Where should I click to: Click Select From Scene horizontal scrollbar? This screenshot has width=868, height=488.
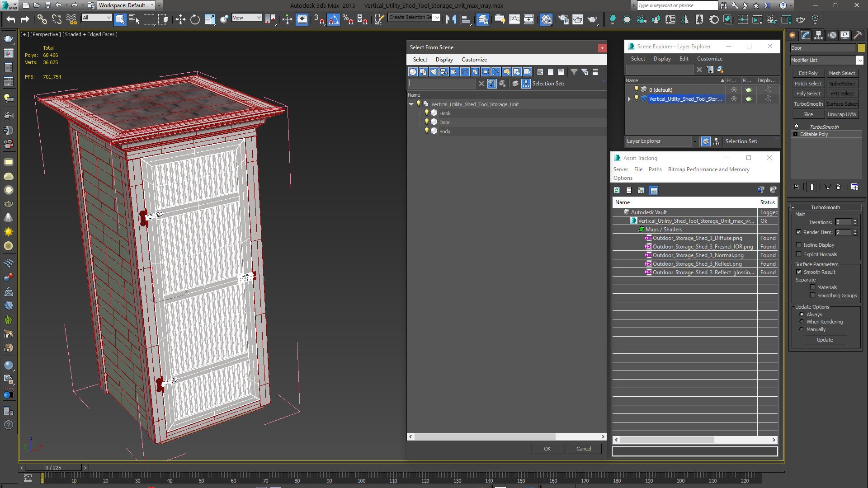[485, 436]
